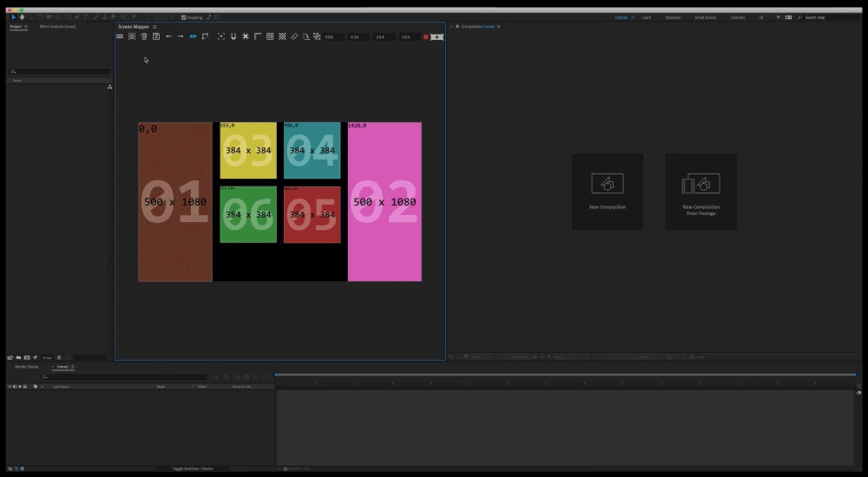Viewport: 868px width, 477px height.
Task: Open the Render Queue tab
Action: (x=27, y=367)
